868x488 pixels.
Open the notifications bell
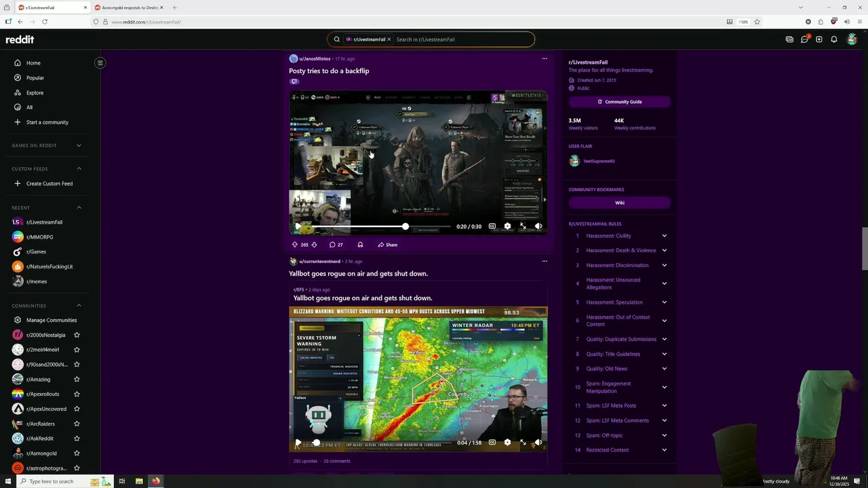click(834, 39)
